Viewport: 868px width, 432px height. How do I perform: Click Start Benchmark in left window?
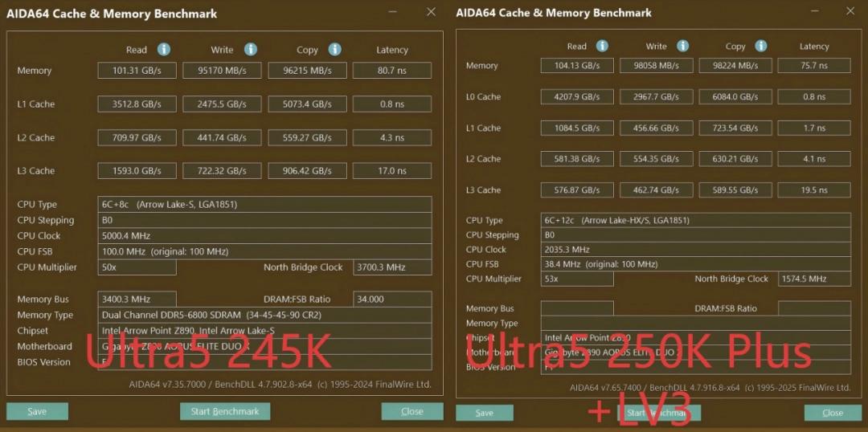(x=225, y=412)
